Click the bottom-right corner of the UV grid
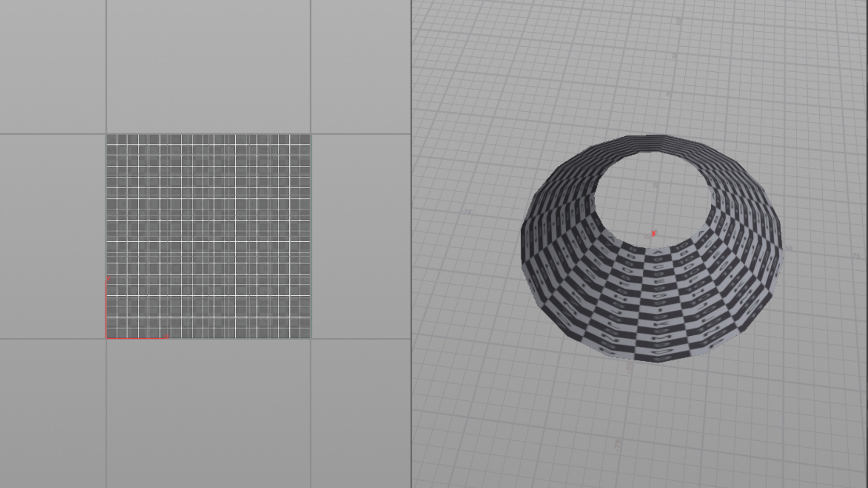The width and height of the screenshot is (868, 488). tap(311, 337)
